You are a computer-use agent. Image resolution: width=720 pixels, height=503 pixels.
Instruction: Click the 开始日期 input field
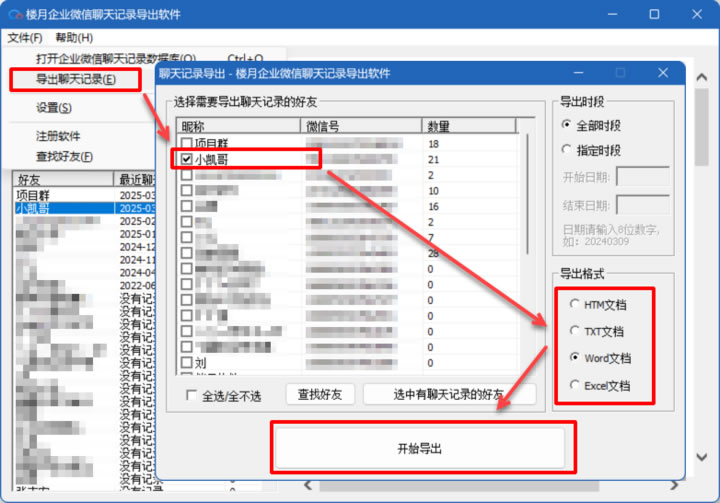(x=642, y=177)
